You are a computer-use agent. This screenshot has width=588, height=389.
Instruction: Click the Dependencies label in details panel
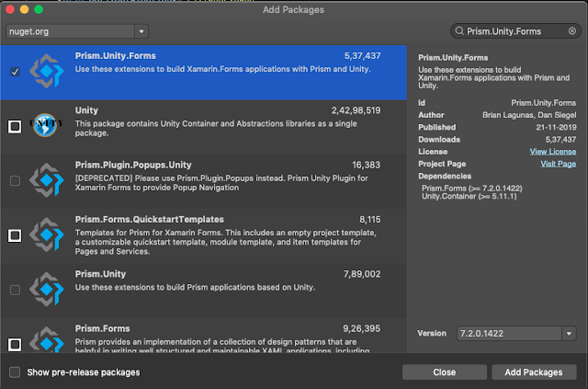pos(445,176)
